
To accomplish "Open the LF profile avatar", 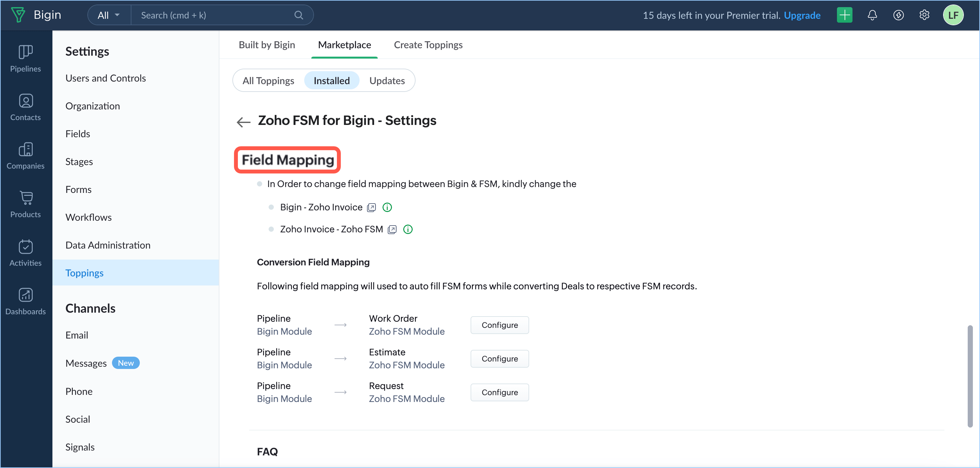I will pos(953,15).
